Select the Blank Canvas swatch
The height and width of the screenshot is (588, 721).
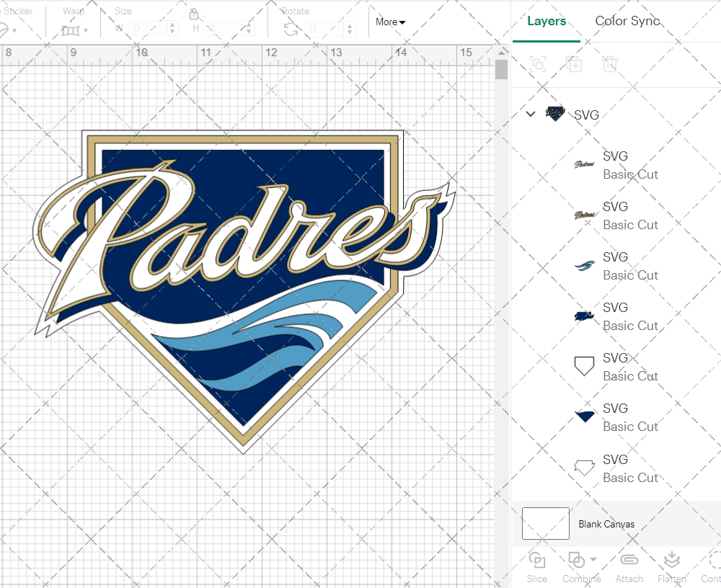click(x=546, y=524)
